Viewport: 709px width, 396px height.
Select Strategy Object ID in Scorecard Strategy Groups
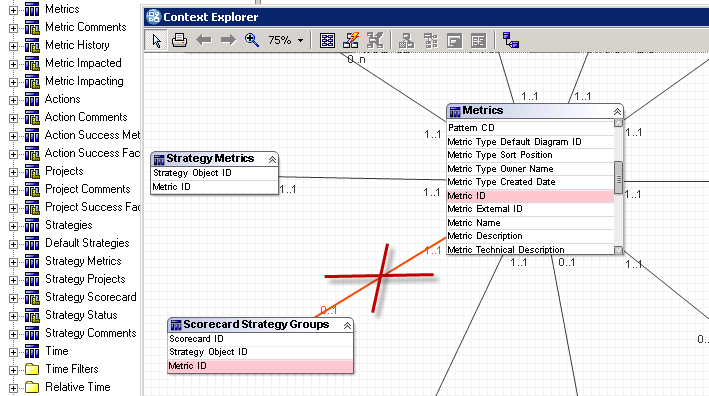260,352
